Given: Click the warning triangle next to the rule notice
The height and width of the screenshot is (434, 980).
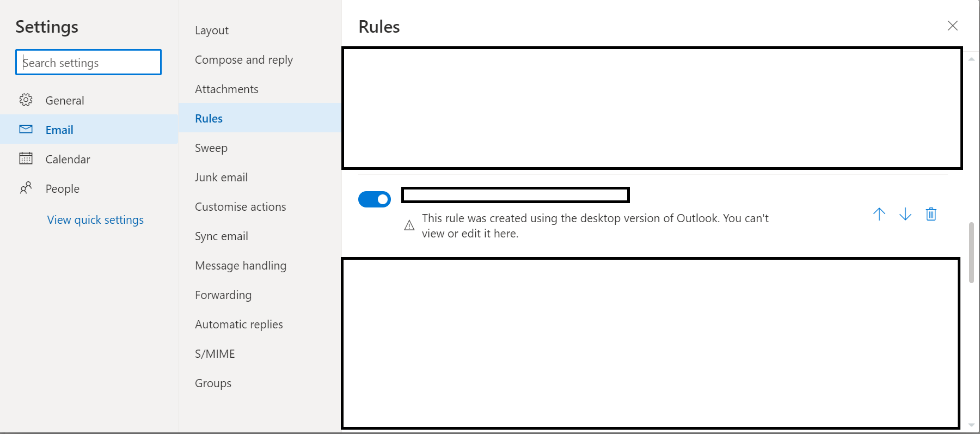Looking at the screenshot, I should pyautogui.click(x=409, y=225).
